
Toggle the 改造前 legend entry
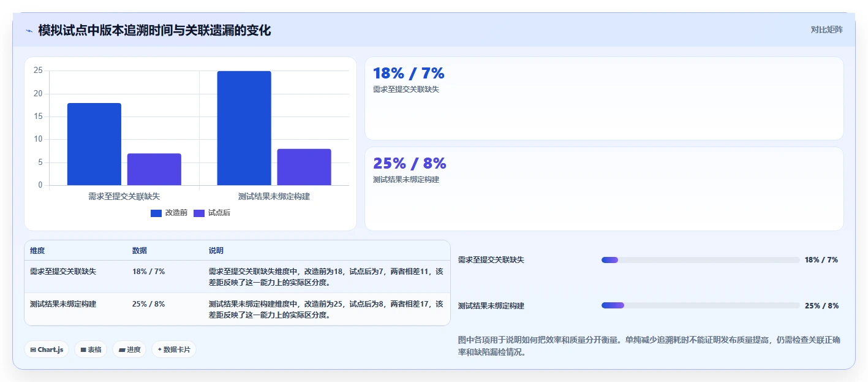point(169,213)
